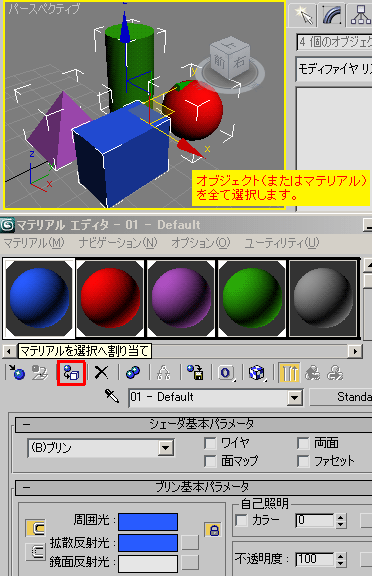Screen dimensions: 372x576
Task: Toggle Show End Result icon
Action: [289, 373]
